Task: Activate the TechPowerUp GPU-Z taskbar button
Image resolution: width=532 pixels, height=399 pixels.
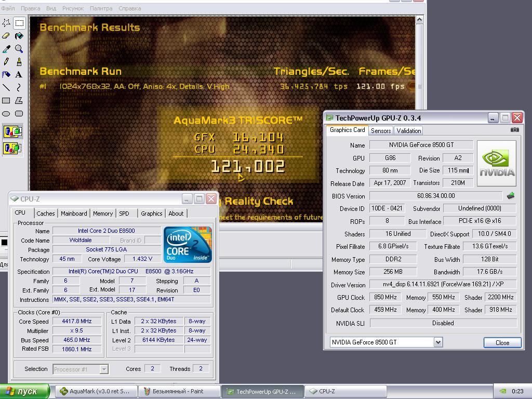Action: pos(262,391)
